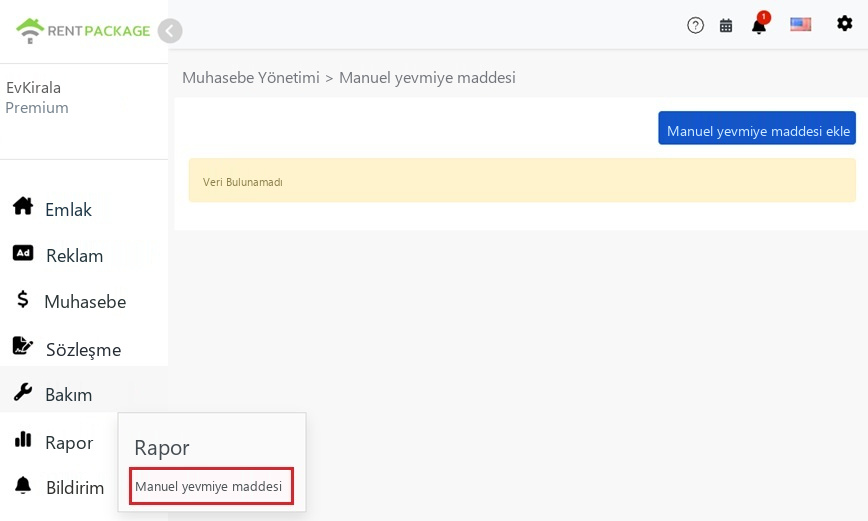The image size is (868, 521).
Task: Open the help question mark icon
Action: tap(695, 25)
